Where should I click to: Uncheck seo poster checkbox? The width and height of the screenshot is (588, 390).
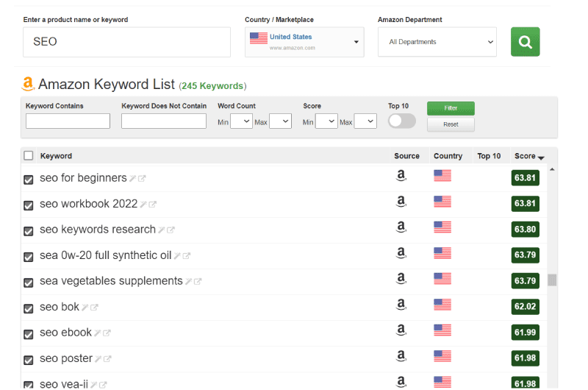tap(29, 360)
